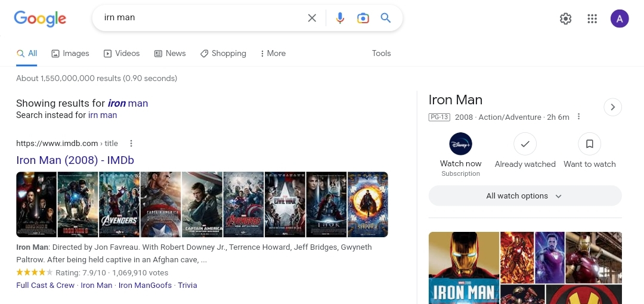Toggle the Want to watch bookmark
This screenshot has width=644, height=304.
[x=589, y=144]
